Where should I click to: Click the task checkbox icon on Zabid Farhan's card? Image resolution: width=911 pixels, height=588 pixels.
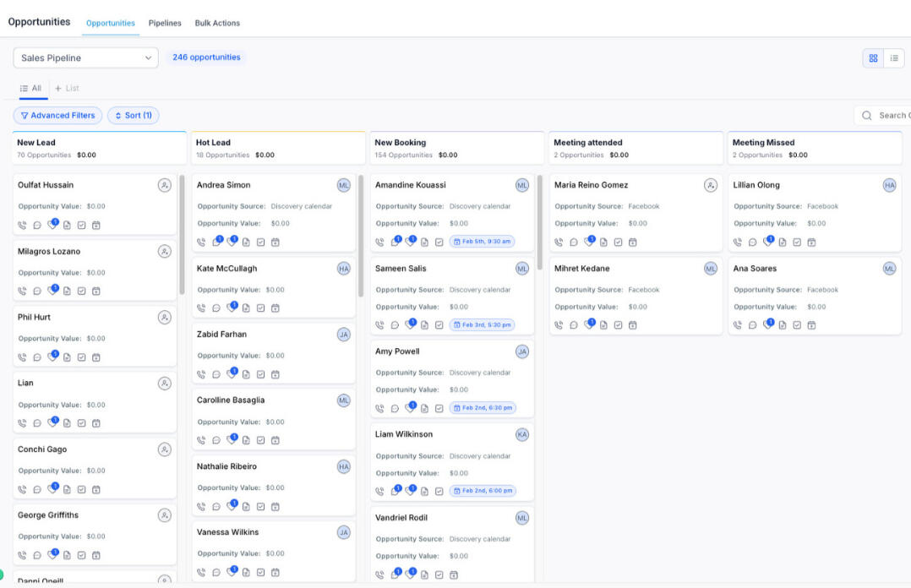pyautogui.click(x=261, y=374)
